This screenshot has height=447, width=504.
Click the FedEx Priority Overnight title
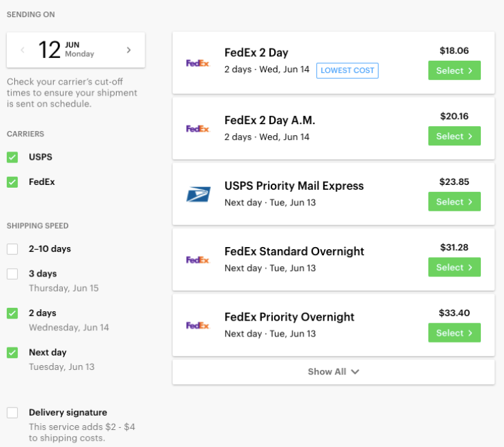click(289, 317)
